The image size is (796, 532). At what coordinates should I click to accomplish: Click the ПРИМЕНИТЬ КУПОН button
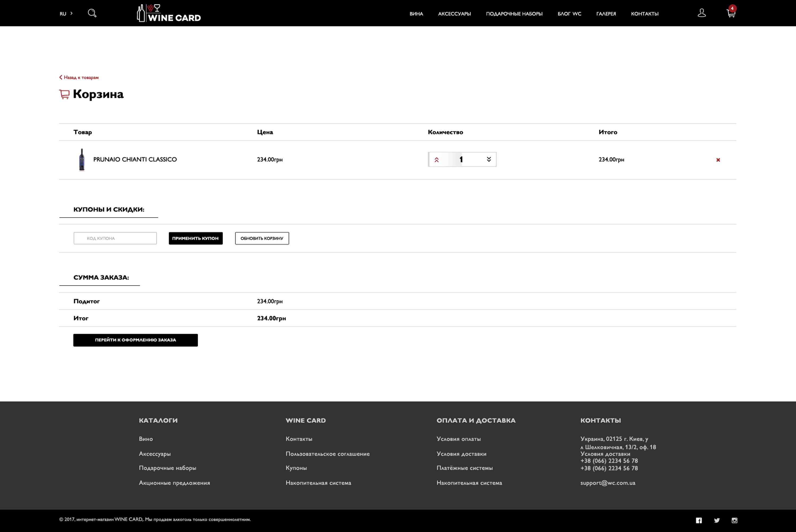(196, 238)
